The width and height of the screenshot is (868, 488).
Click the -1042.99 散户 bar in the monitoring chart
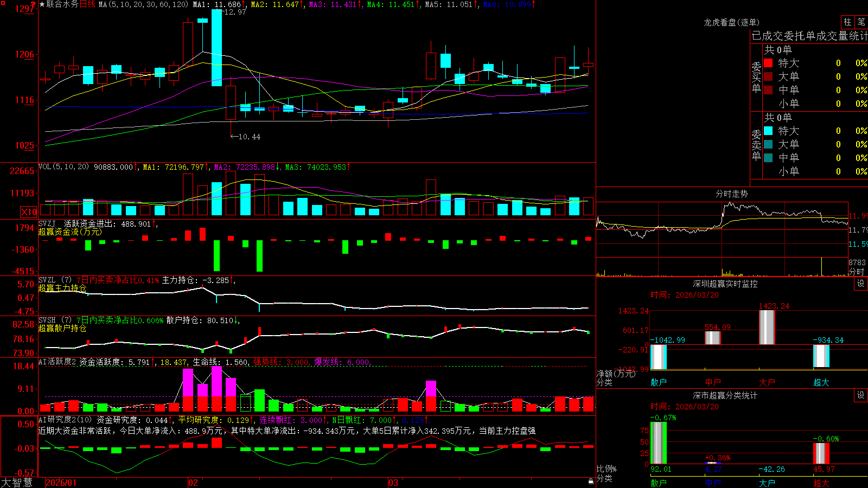[659, 357]
